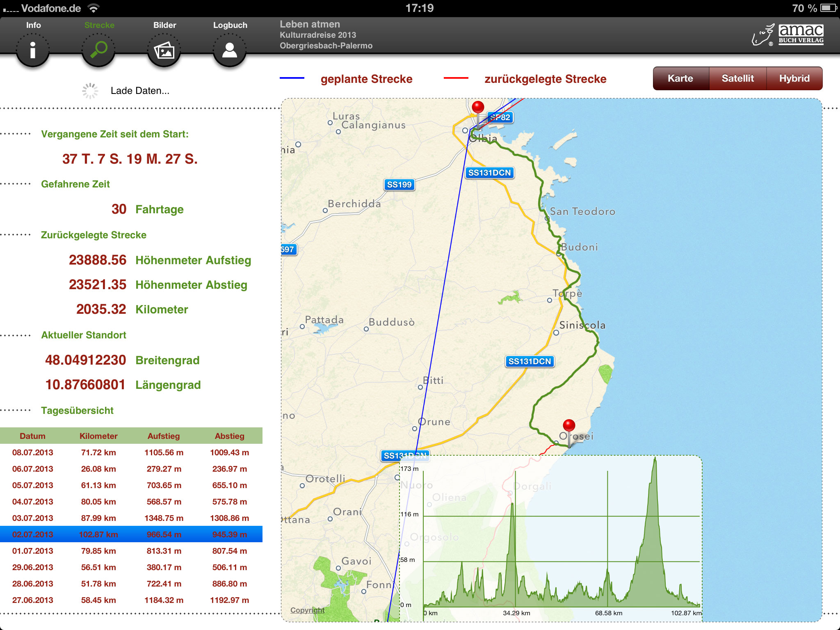Tap the 34.29 km axis label
This screenshot has width=840, height=630.
tap(516, 613)
